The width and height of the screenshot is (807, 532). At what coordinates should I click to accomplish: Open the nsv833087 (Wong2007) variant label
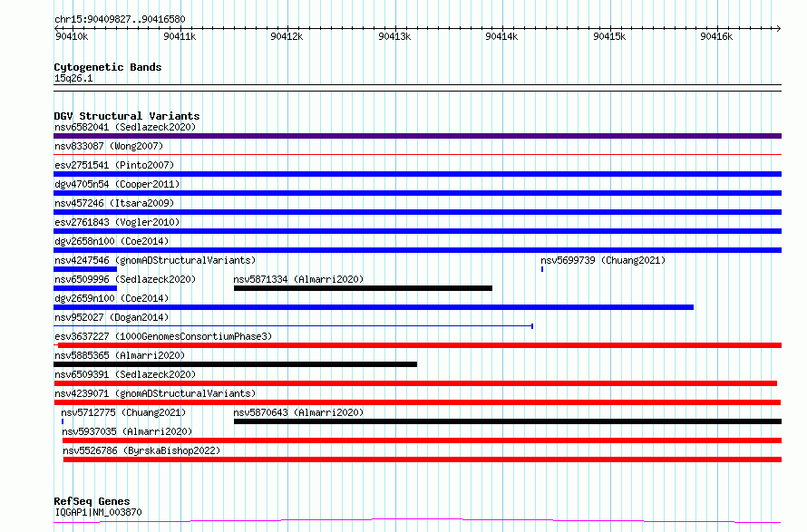coord(109,146)
